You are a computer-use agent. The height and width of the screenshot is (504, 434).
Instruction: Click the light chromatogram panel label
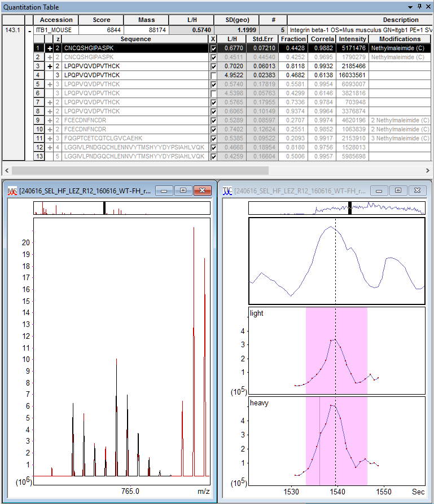(x=256, y=313)
